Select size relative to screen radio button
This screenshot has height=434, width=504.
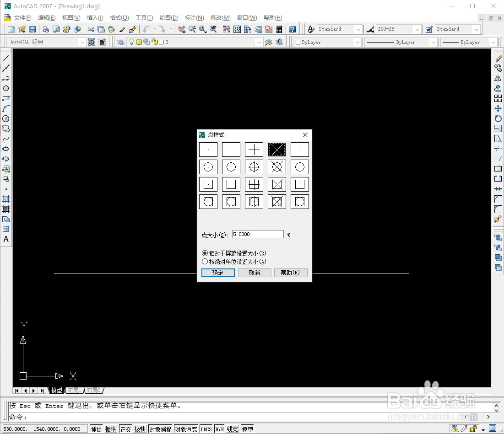205,253
